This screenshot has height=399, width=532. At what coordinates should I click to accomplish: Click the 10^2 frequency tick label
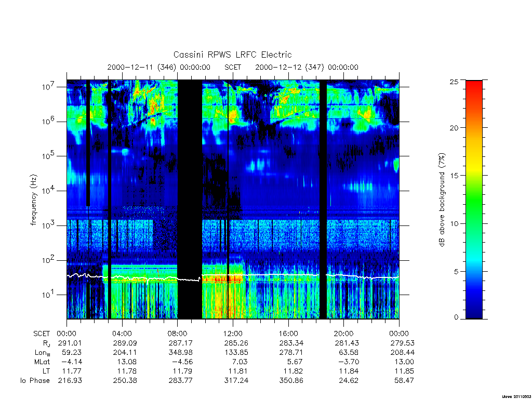pyautogui.click(x=48, y=260)
